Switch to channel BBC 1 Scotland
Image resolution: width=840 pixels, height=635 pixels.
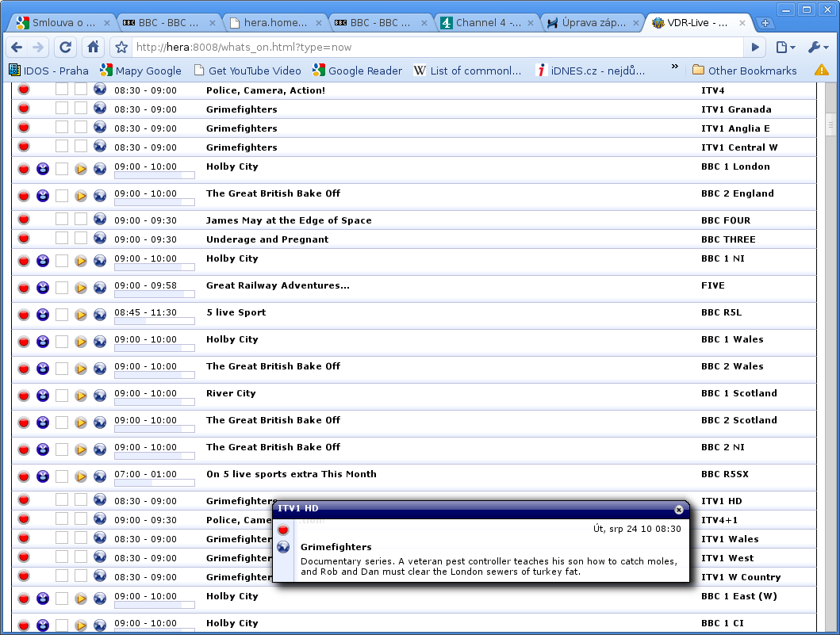click(43, 396)
